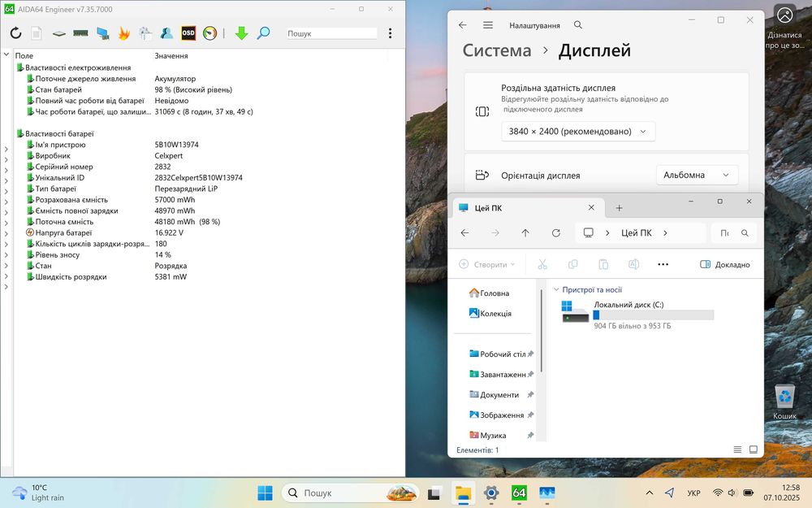Add a new tab in File Explorer
The height and width of the screenshot is (508, 812).
[x=619, y=208]
